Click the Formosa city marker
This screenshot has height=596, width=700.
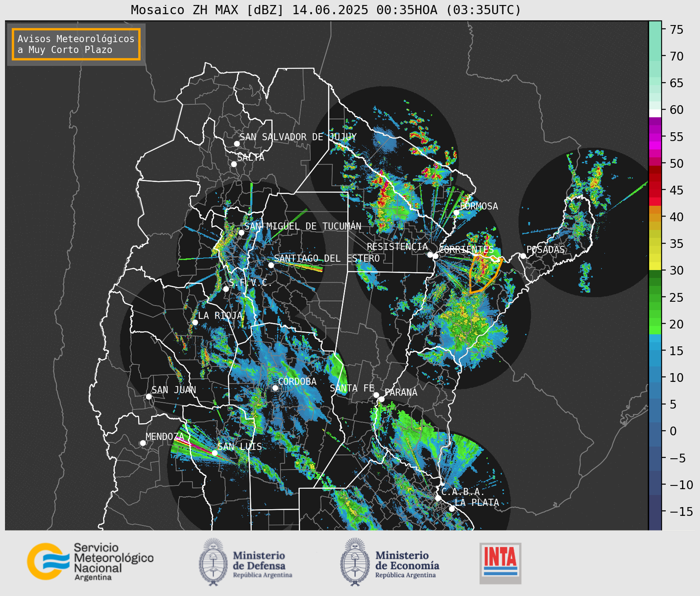coord(456,212)
